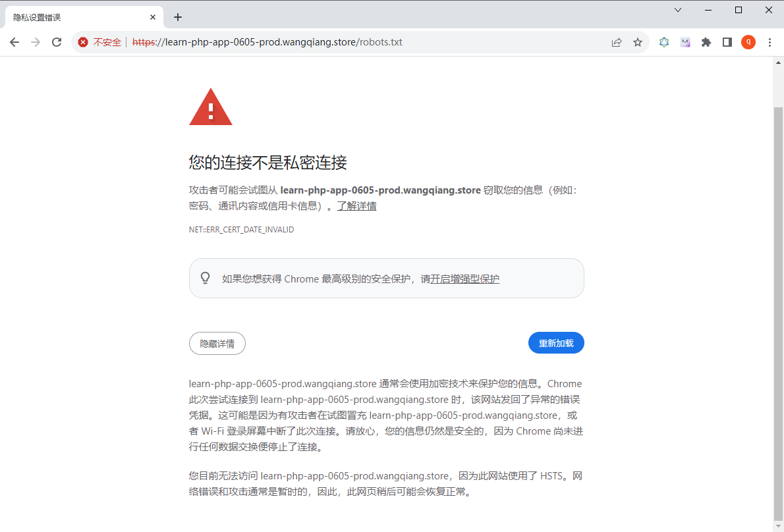Image resolution: width=784 pixels, height=532 pixels.
Task: Go back to the previous page
Action: coord(14,42)
